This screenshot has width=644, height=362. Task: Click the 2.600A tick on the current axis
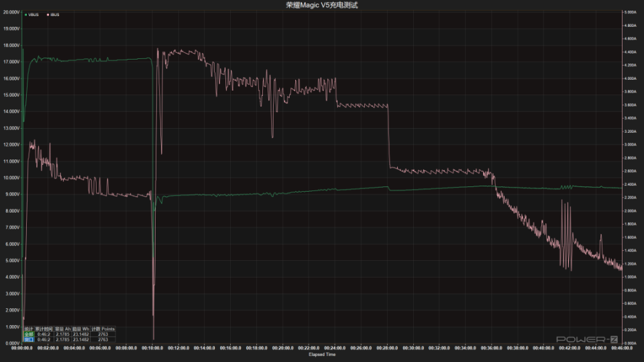click(630, 171)
